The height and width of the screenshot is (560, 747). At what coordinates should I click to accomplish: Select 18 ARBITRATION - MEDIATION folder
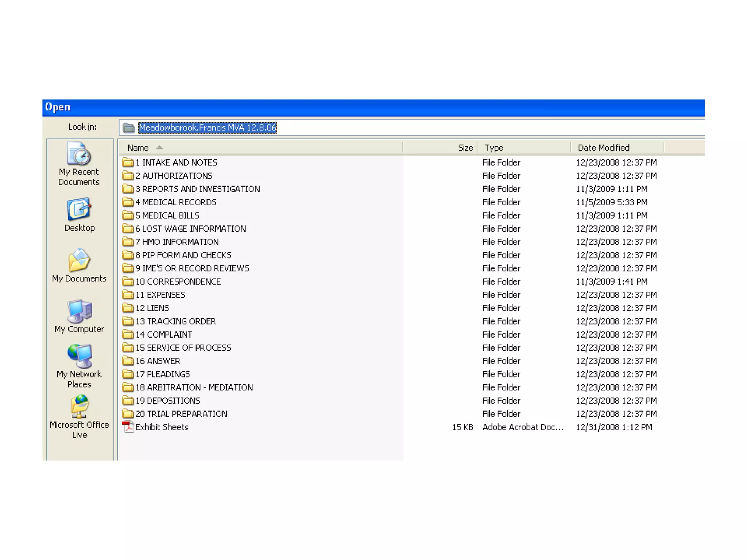click(194, 388)
